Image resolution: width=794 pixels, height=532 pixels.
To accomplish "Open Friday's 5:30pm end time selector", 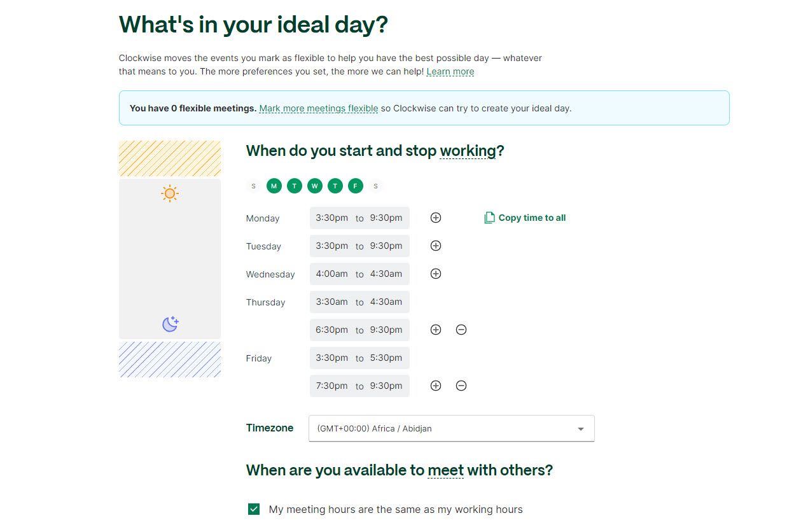I will [387, 358].
